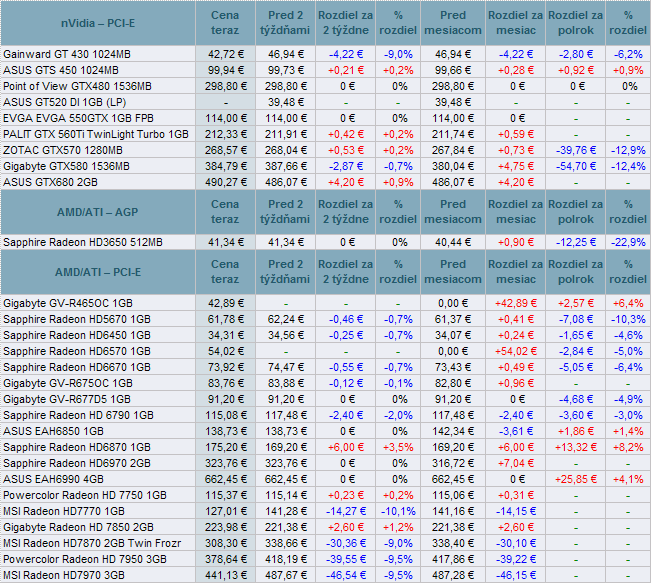The height and width of the screenshot is (583, 651).
Task: Select the ASUS GTX680 2GB product name
Action: coord(51,182)
